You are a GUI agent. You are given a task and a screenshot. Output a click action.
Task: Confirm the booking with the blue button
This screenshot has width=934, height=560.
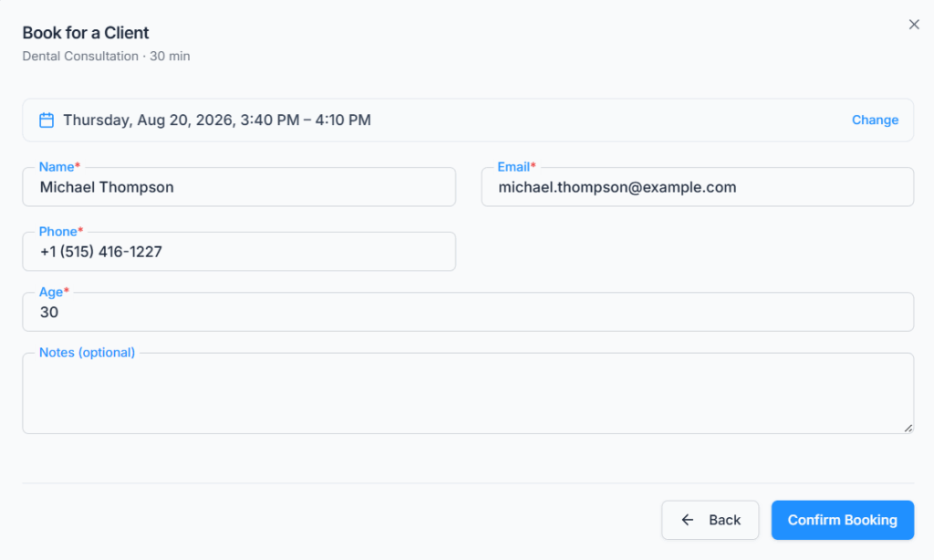click(842, 520)
